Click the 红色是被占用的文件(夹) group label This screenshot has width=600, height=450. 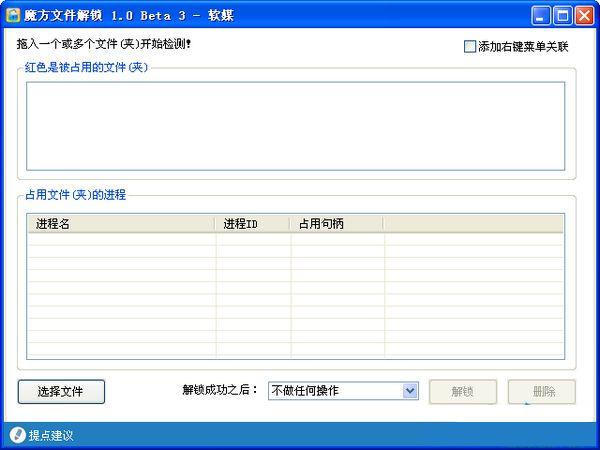(x=86, y=67)
